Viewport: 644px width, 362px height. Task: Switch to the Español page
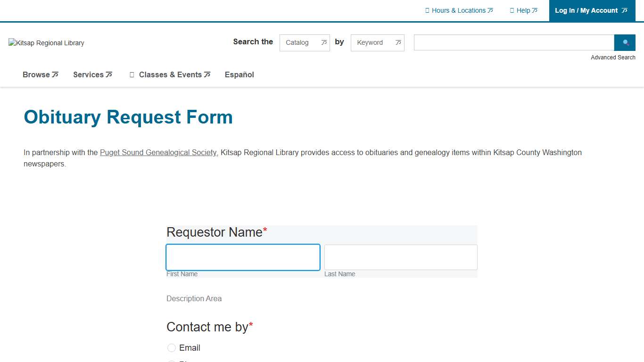click(x=239, y=74)
